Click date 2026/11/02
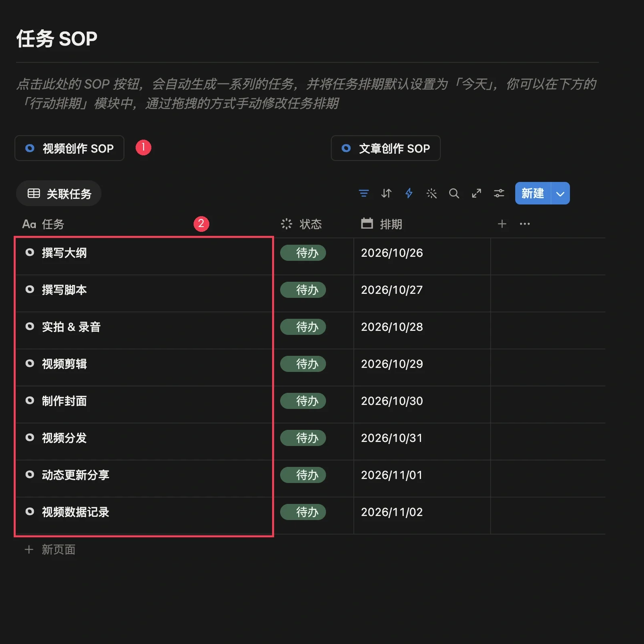Screen dimensions: 644x644 click(392, 512)
